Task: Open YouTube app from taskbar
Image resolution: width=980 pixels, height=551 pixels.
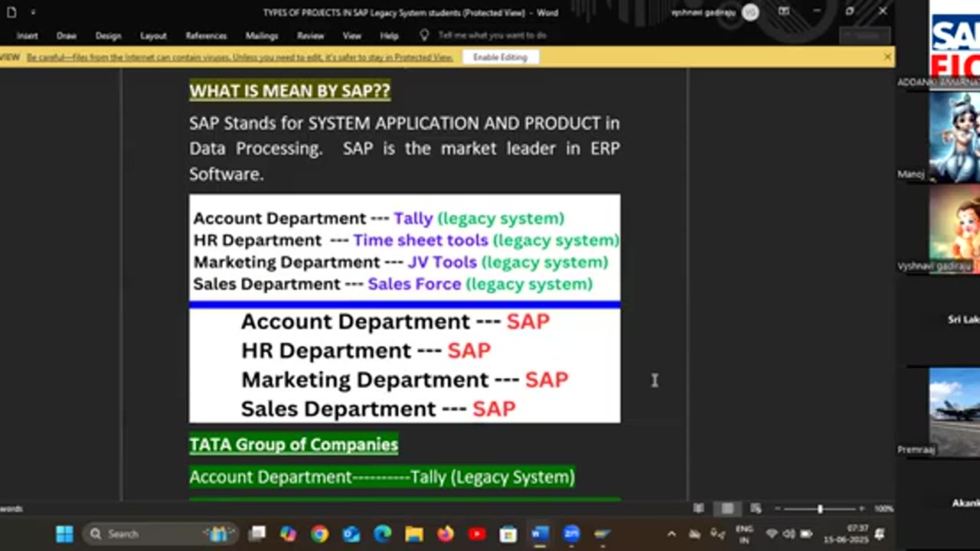Action: 476,534
